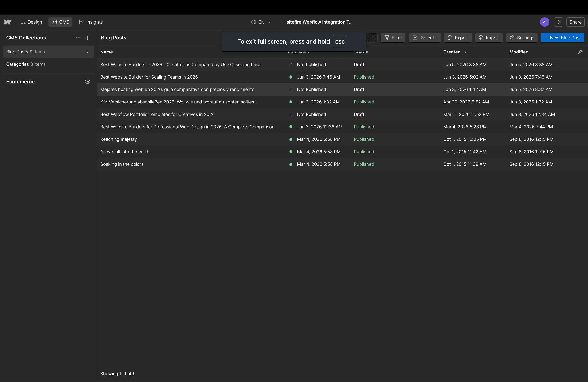Open the VJ user avatar
588x382 pixels.
click(544, 22)
